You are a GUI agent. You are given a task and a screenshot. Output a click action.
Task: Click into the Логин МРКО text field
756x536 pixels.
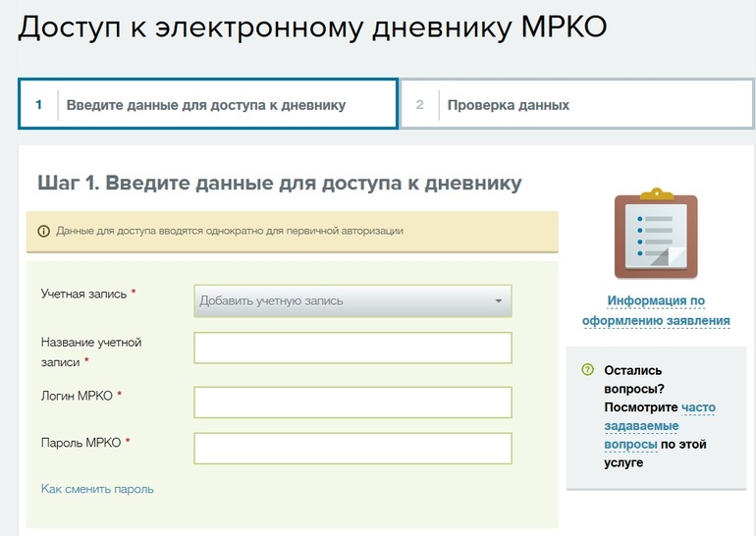[352, 402]
